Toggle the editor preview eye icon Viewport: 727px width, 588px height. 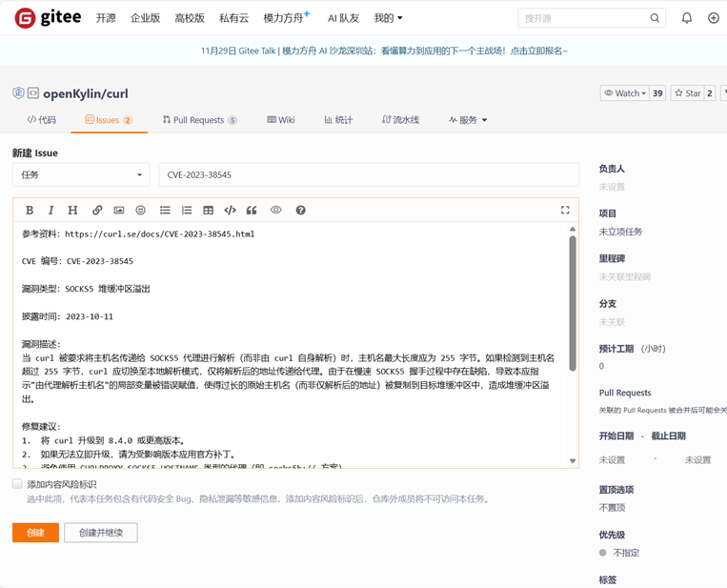click(x=276, y=210)
